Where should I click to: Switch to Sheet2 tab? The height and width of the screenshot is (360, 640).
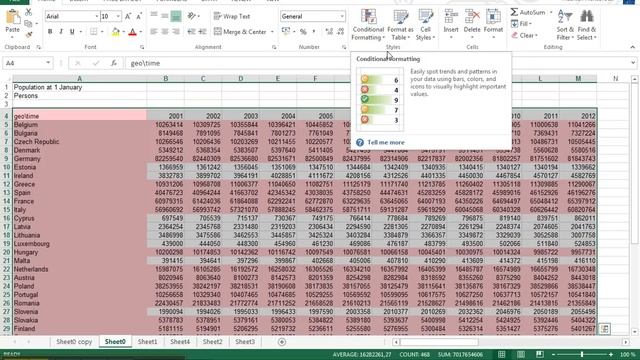pyautogui.click(x=212, y=342)
